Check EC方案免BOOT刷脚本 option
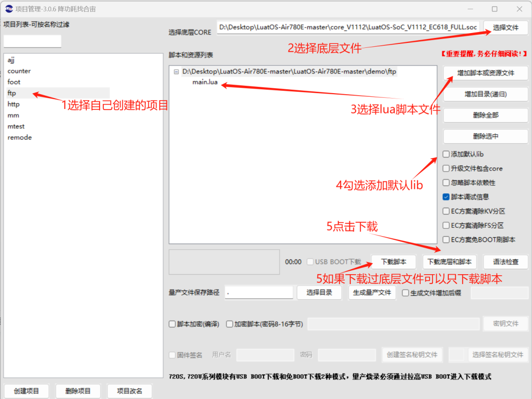Viewport: 532px width, 399px height. click(x=446, y=240)
